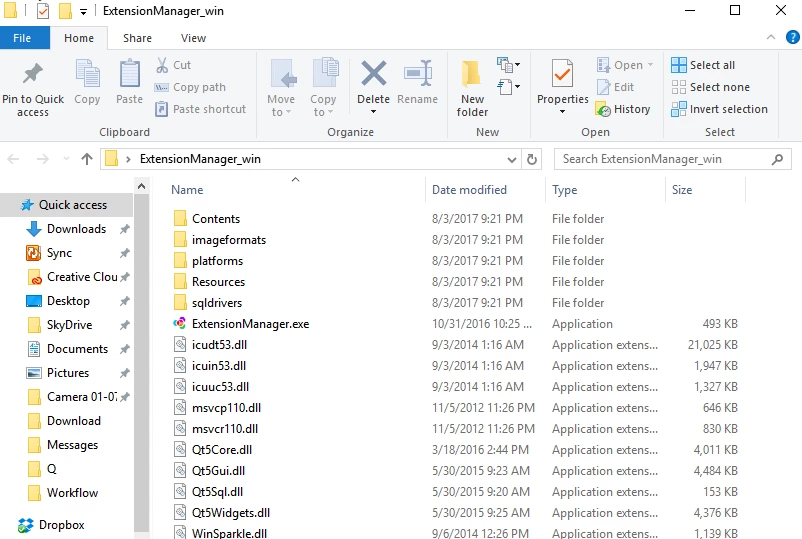Click the Cut scissors icon
Screen dimensions: 802x539
162,65
